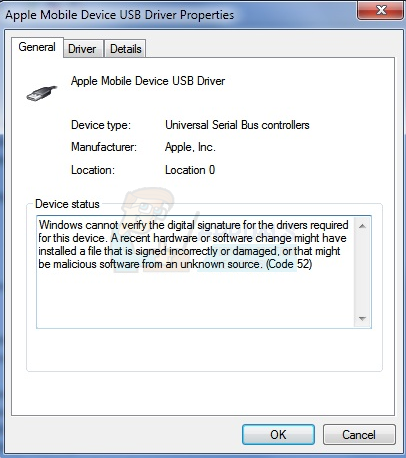Confirm the dialog with OK

tap(278, 435)
